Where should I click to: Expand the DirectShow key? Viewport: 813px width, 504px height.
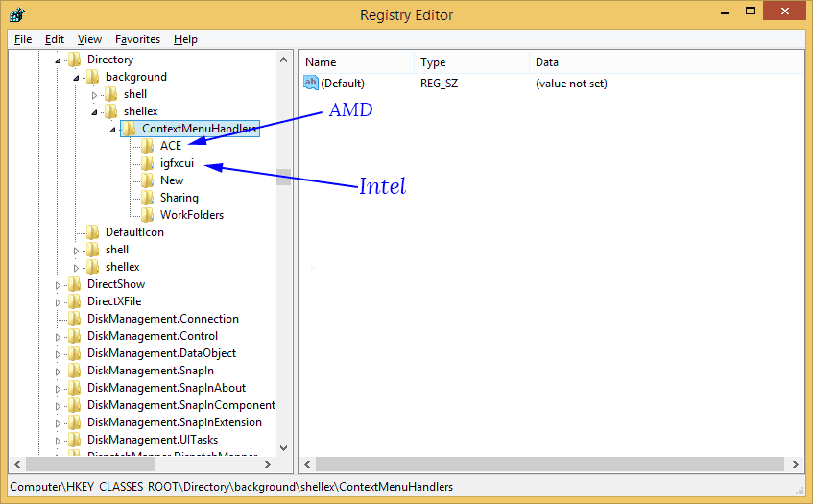58,285
